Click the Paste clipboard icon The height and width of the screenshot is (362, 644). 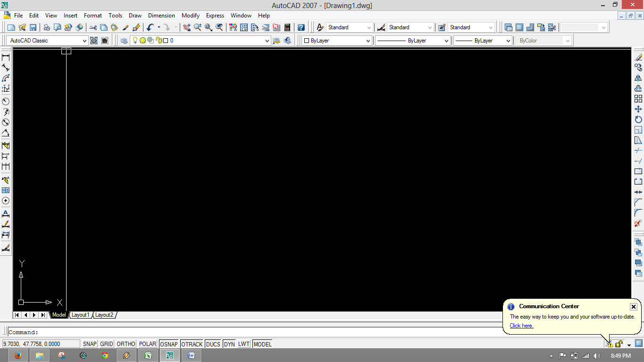click(x=114, y=27)
